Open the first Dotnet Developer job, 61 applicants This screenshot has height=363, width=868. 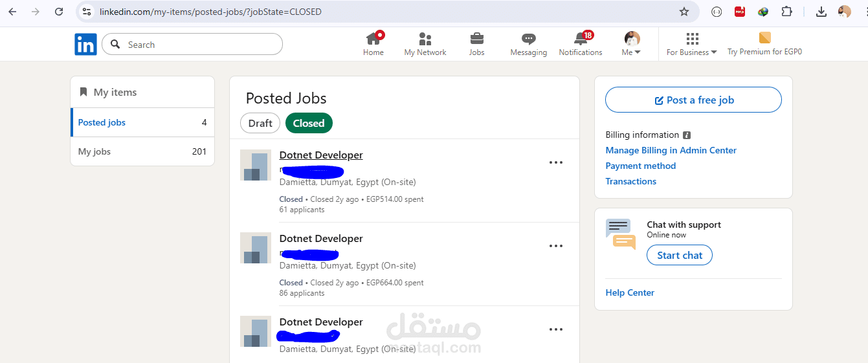(x=321, y=155)
